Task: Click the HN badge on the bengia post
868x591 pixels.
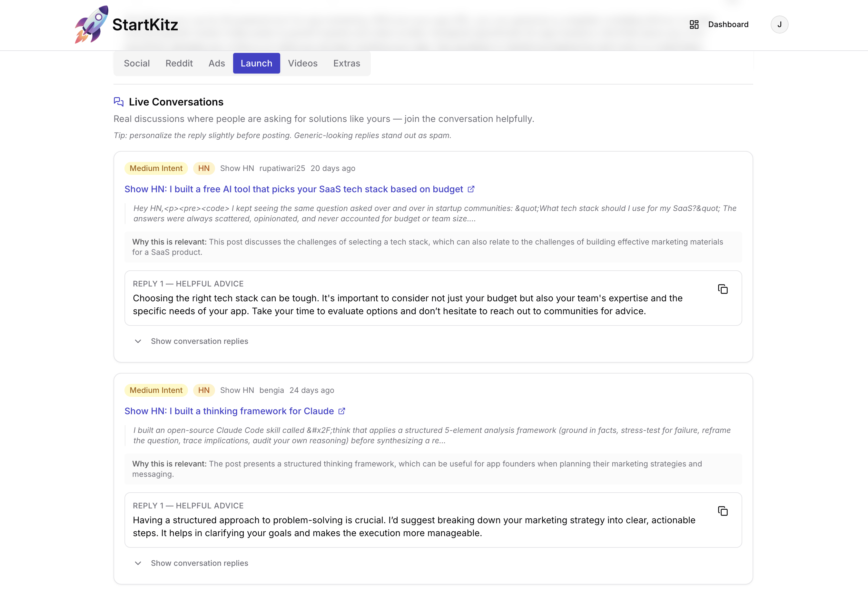Action: 203,390
